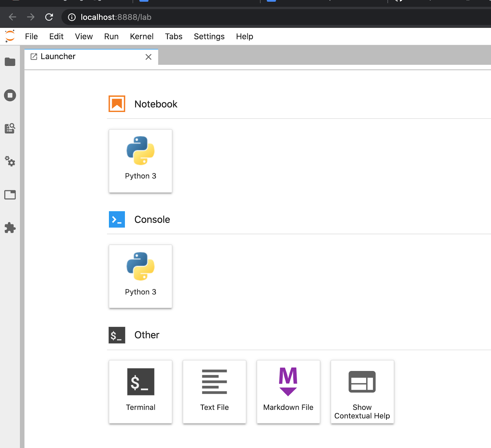
Task: Open the File Browser sidebar folder icon
Action: point(10,62)
